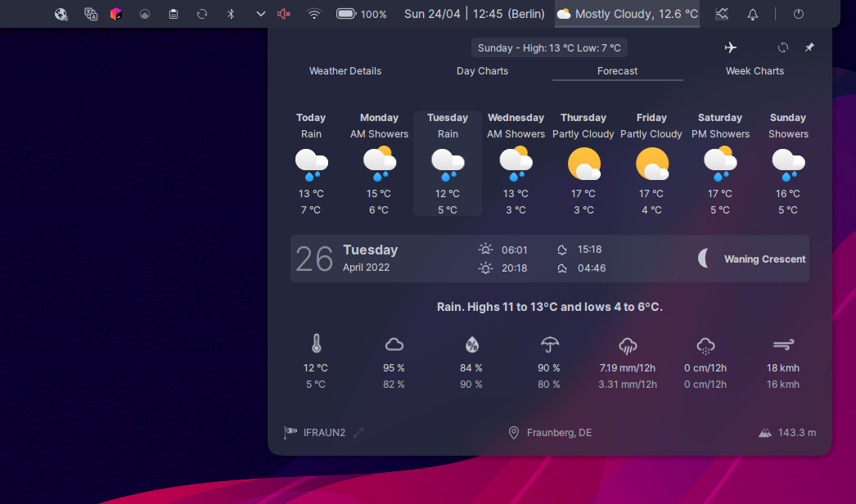Click the round pie-shaped tray icon
The width and height of the screenshot is (856, 504).
[x=145, y=14]
